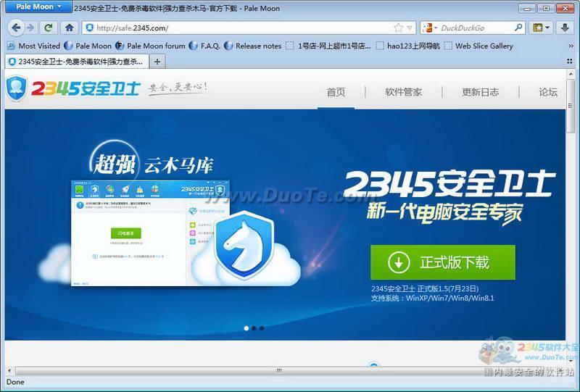Go to the 更新日志 nav item
This screenshot has height=392, width=580.
point(480,92)
